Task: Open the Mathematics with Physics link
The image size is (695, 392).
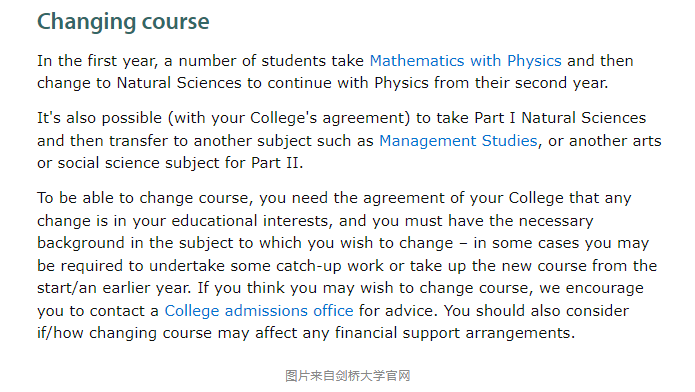Action: coord(465,61)
